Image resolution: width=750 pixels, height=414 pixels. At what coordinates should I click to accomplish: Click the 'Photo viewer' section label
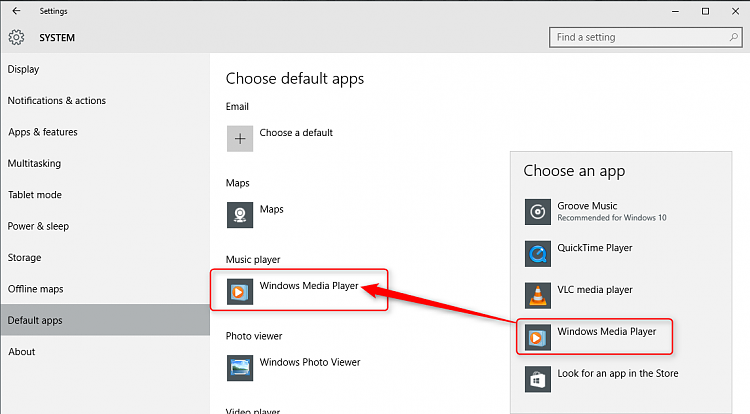coord(254,336)
